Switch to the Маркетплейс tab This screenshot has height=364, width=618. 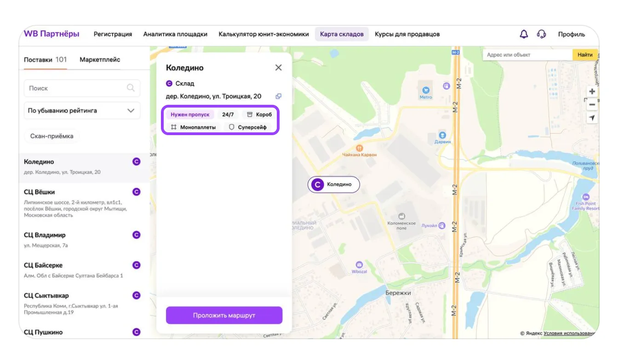pos(100,60)
